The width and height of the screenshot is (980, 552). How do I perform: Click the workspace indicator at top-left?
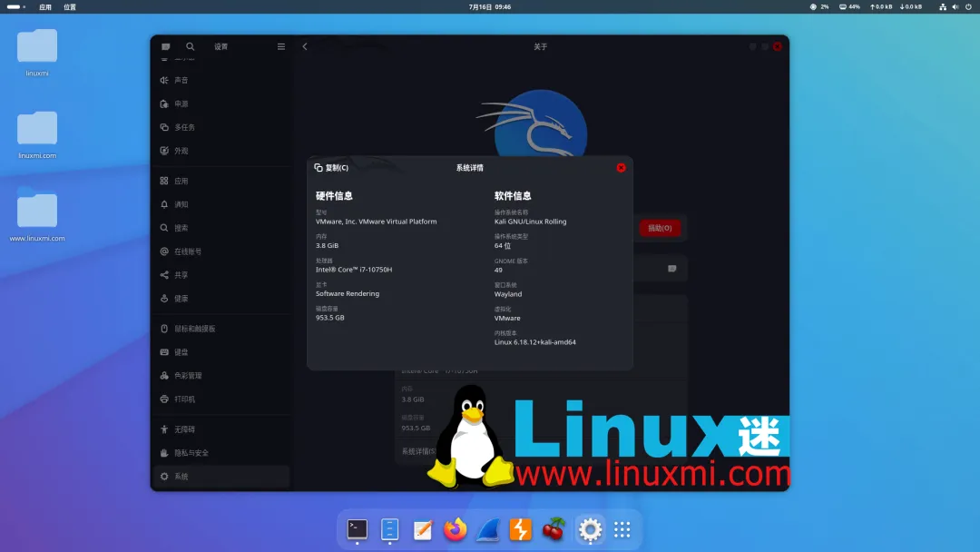tap(15, 7)
